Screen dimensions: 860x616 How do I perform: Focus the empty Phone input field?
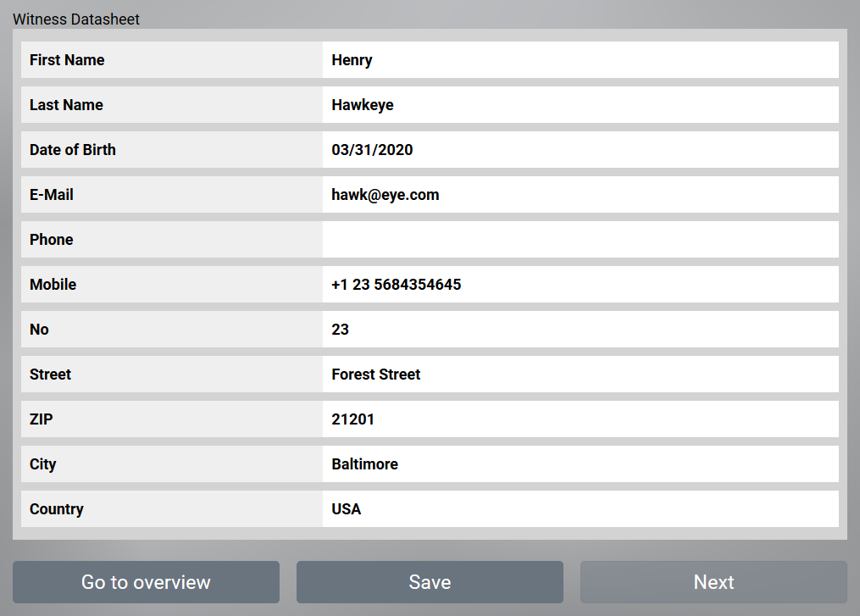(x=580, y=240)
